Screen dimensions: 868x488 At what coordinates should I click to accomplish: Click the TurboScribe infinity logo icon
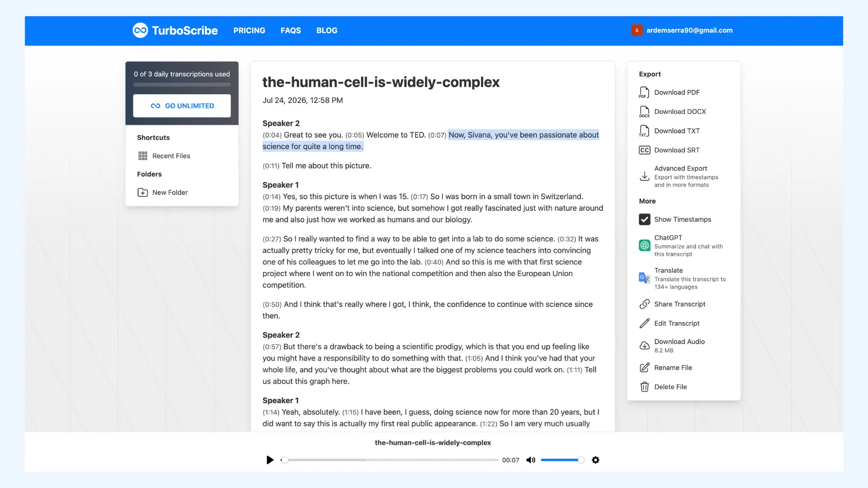click(140, 30)
